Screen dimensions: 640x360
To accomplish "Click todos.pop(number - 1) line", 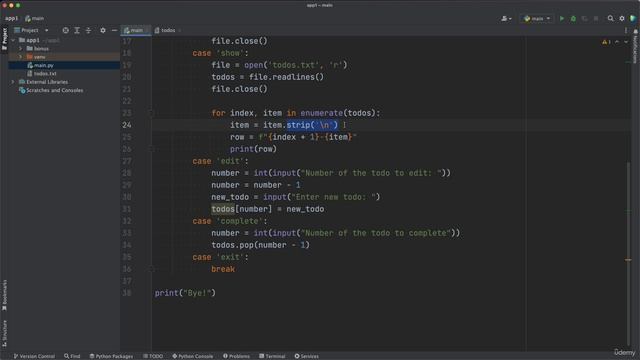I will tap(260, 245).
